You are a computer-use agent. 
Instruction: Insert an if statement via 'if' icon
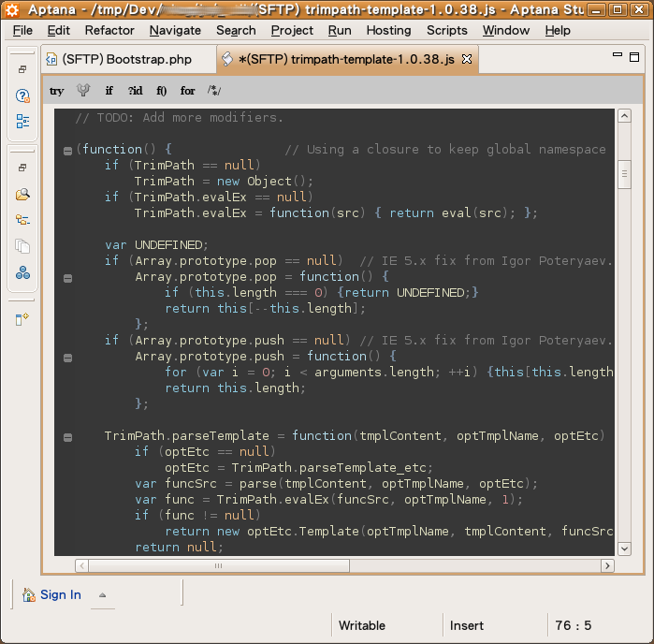[x=109, y=90]
